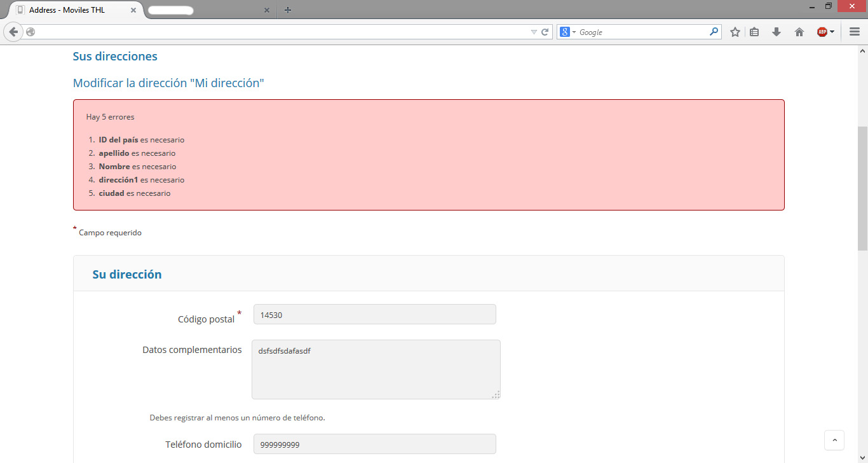Image resolution: width=868 pixels, height=463 pixels.
Task: Click the 'Datos complementarios' label
Action: pos(192,350)
